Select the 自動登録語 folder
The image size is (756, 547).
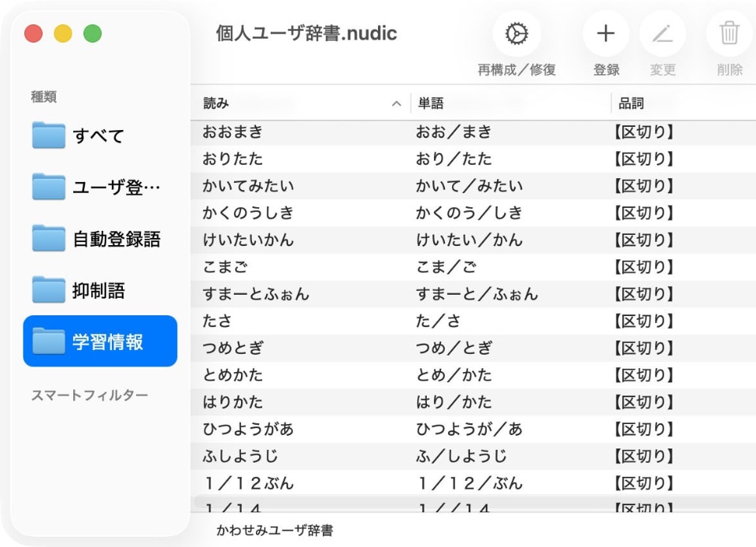click(x=99, y=239)
